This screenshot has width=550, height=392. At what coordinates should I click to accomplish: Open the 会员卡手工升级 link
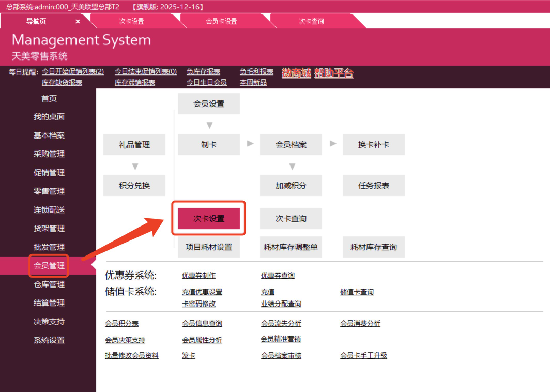point(363,356)
